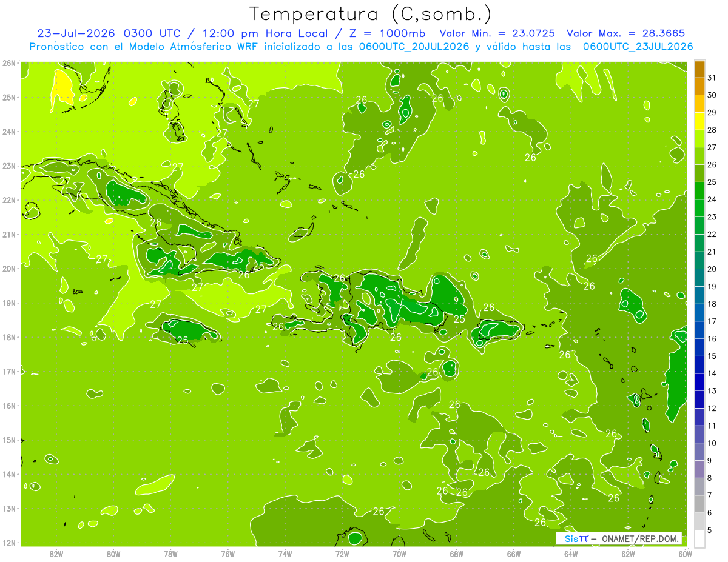Click the '19N' latitude axis label

point(8,303)
